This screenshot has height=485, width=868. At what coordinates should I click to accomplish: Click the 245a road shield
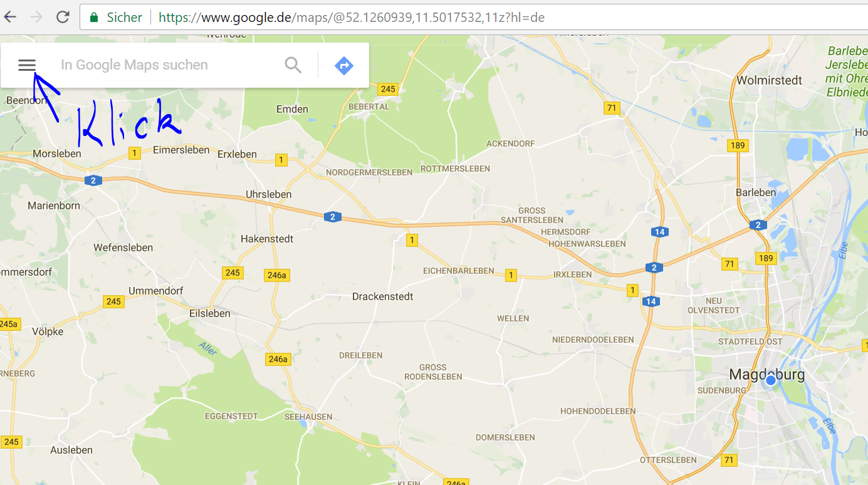9,324
